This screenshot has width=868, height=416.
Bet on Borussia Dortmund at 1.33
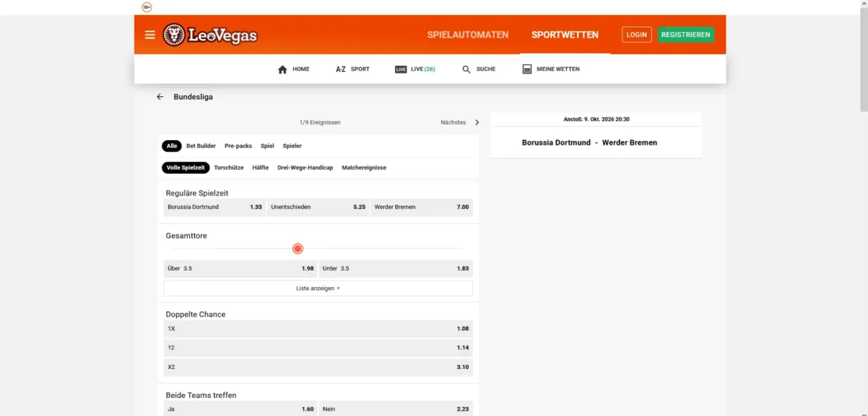[215, 207]
